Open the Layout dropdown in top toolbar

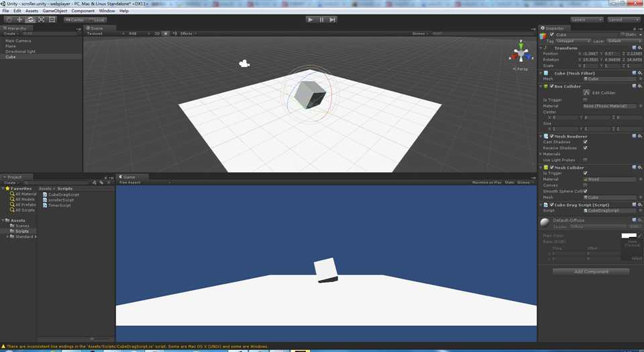tap(623, 19)
